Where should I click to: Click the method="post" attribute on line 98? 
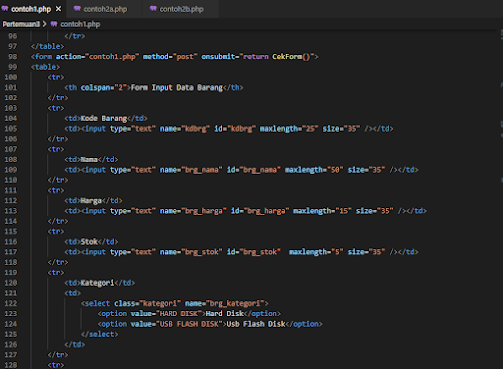[170, 57]
